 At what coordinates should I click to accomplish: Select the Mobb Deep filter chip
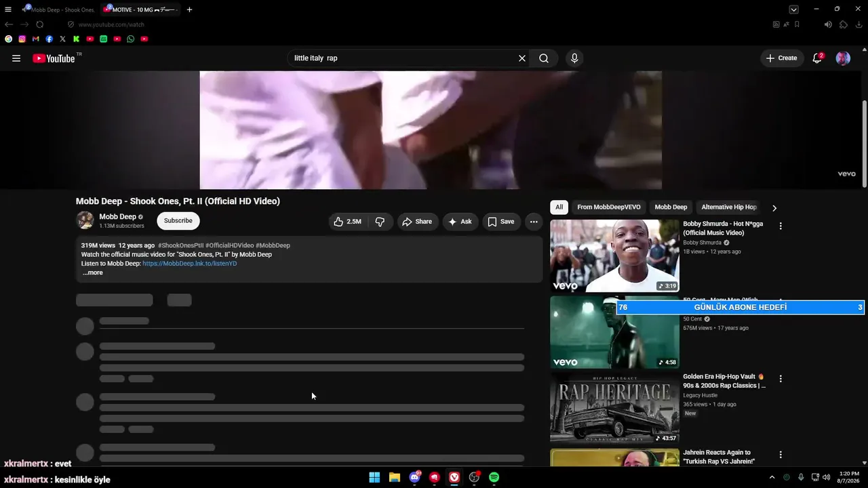tap(671, 207)
